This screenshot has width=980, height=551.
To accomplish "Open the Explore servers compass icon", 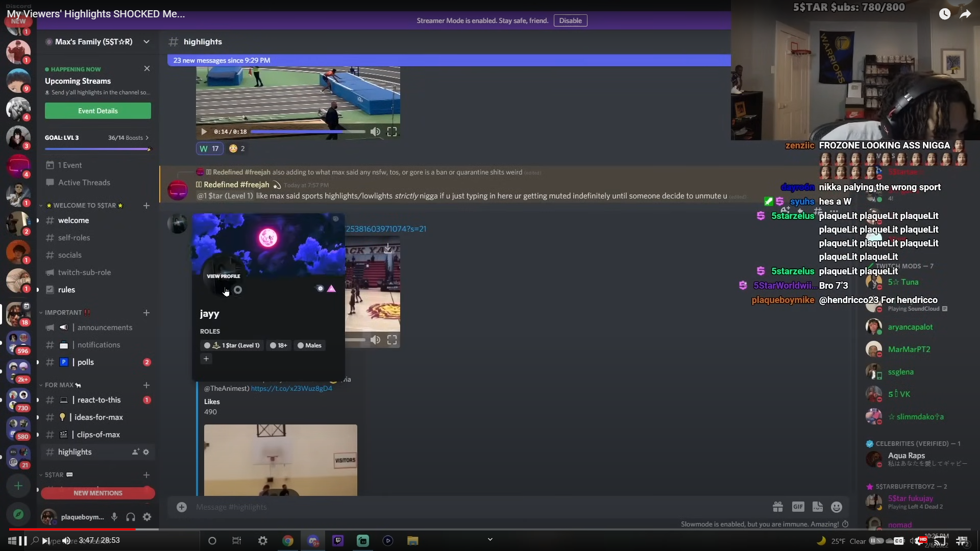I will (x=18, y=514).
